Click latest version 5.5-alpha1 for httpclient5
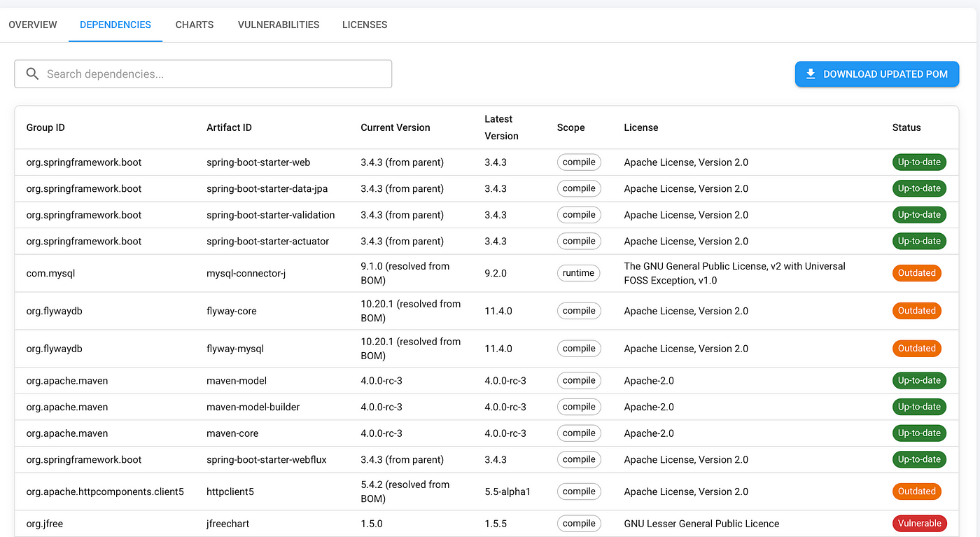The image size is (980, 537). pyautogui.click(x=507, y=491)
